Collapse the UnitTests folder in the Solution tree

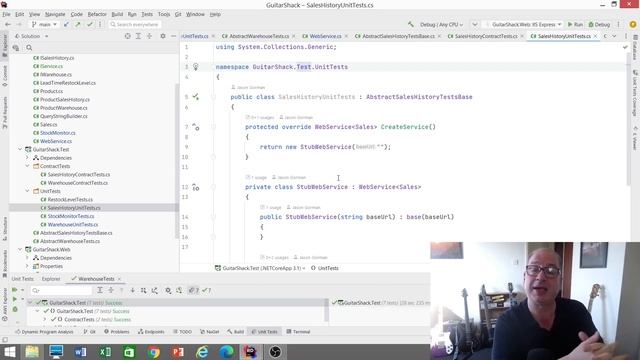coord(27,191)
